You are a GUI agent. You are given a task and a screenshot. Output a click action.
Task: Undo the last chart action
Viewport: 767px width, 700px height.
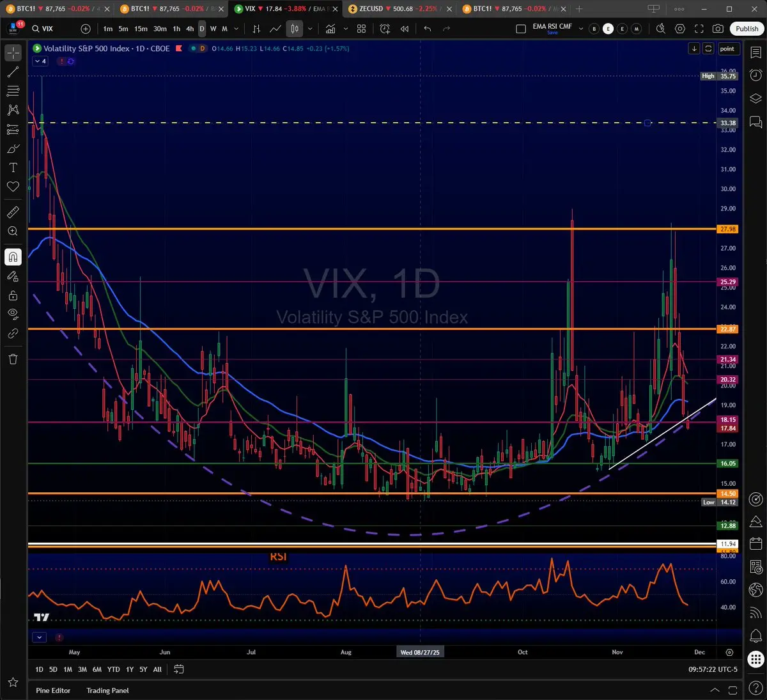[428, 29]
